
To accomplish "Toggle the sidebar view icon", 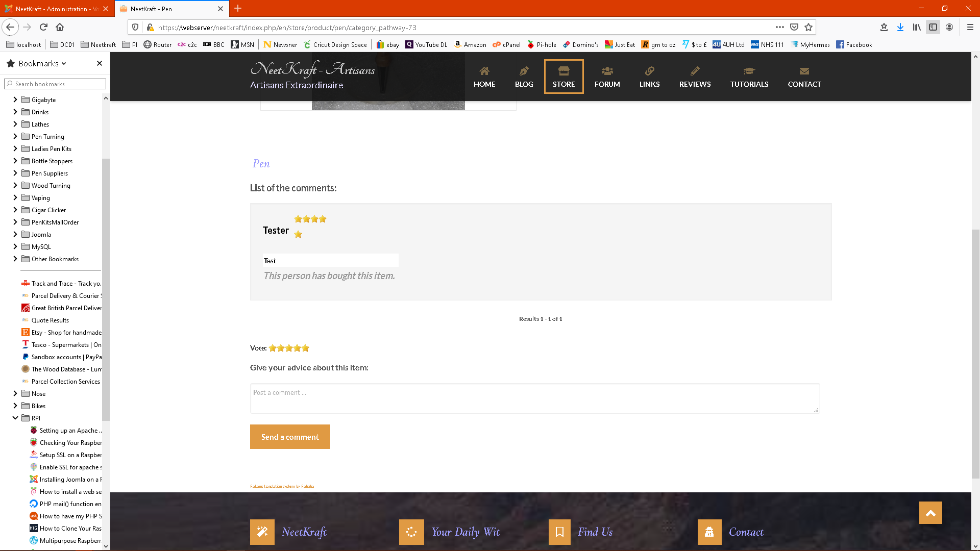I will coord(933,28).
